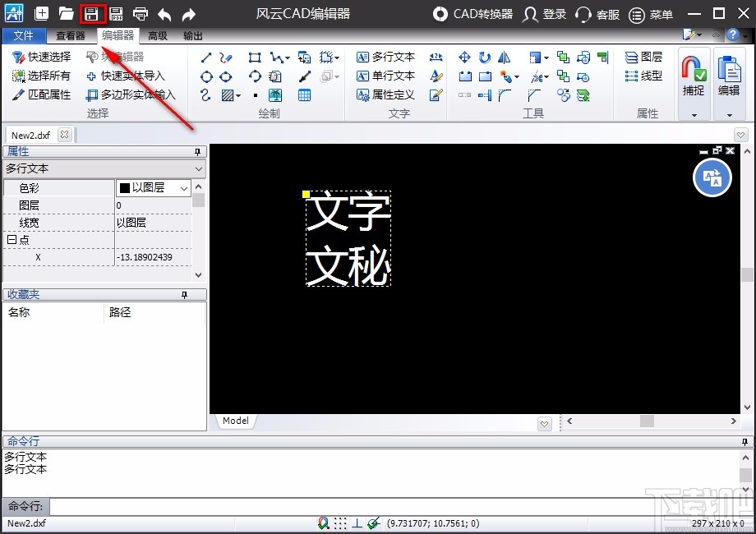The height and width of the screenshot is (534, 756).
Task: Print the drawing with the printer icon
Action: [141, 14]
